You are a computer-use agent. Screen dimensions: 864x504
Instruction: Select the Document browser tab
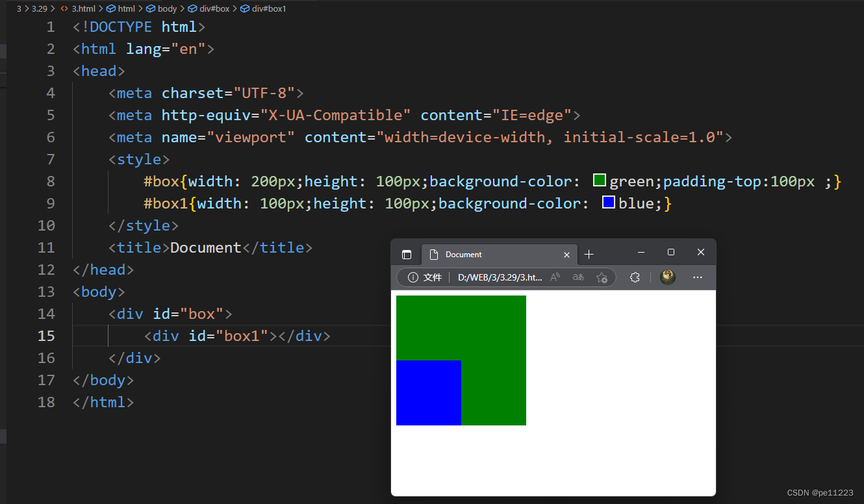point(499,255)
